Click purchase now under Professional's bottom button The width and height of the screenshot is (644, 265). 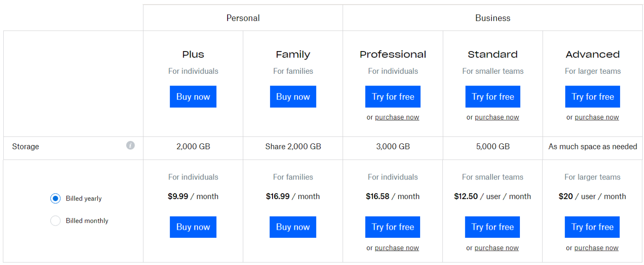pyautogui.click(x=397, y=248)
